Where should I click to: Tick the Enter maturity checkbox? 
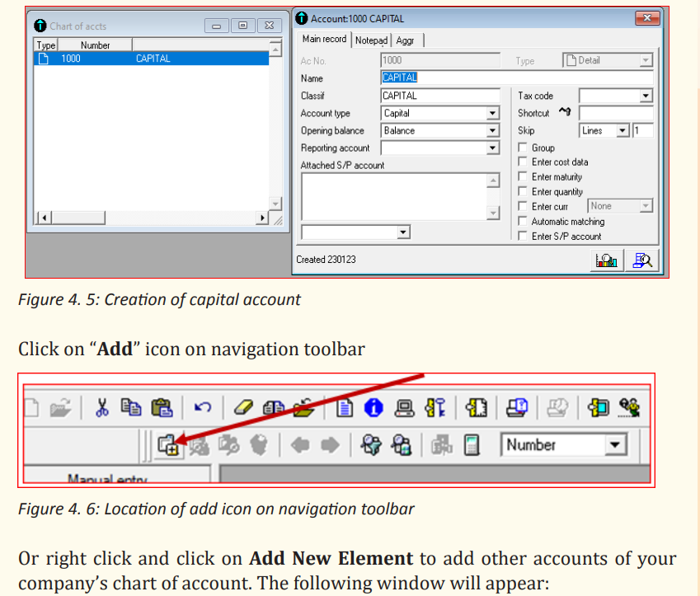pos(523,176)
